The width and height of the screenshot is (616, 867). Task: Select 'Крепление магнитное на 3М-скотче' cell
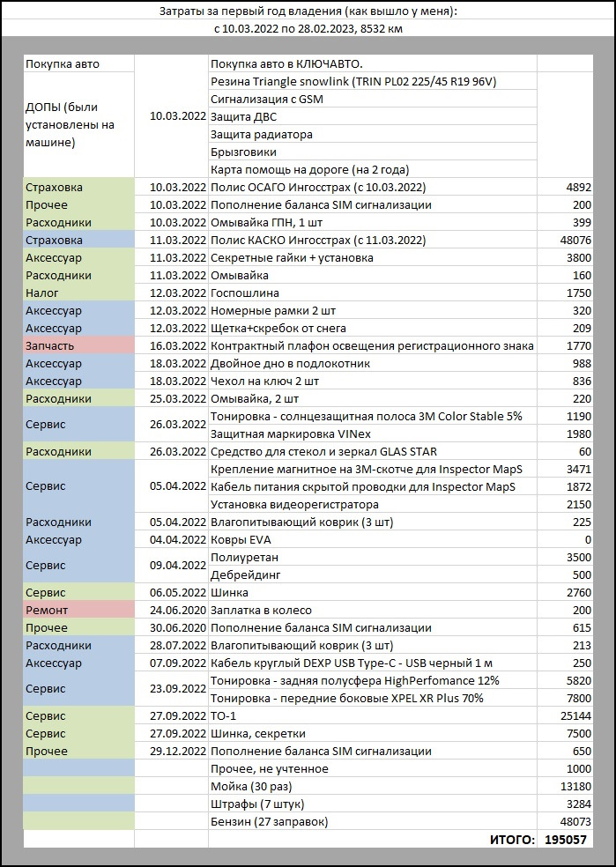click(x=373, y=470)
